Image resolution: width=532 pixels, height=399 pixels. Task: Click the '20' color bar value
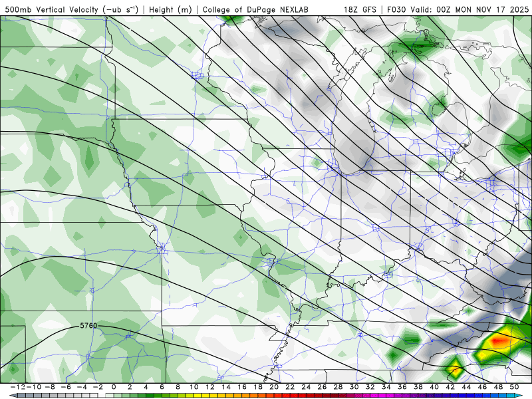pos(274,387)
